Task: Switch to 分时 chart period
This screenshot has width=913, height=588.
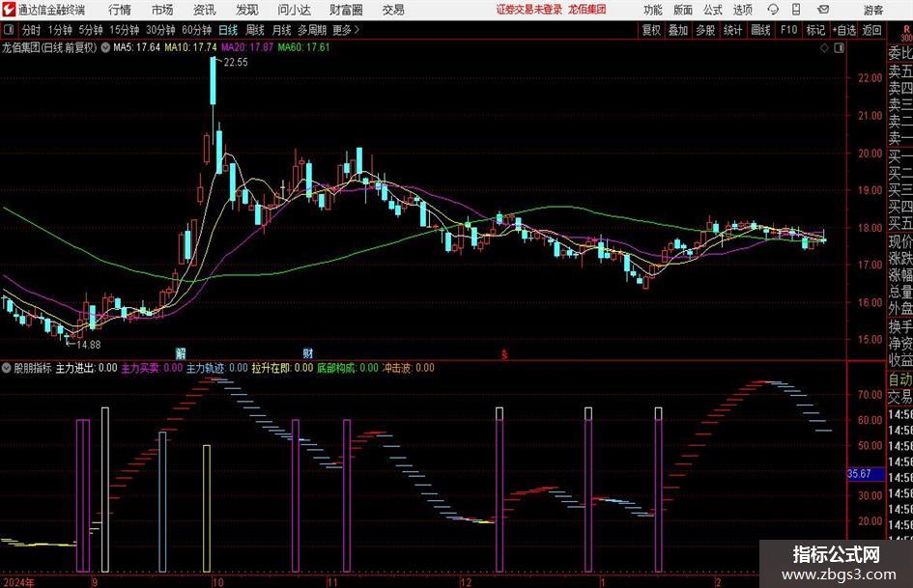Action: (32, 30)
